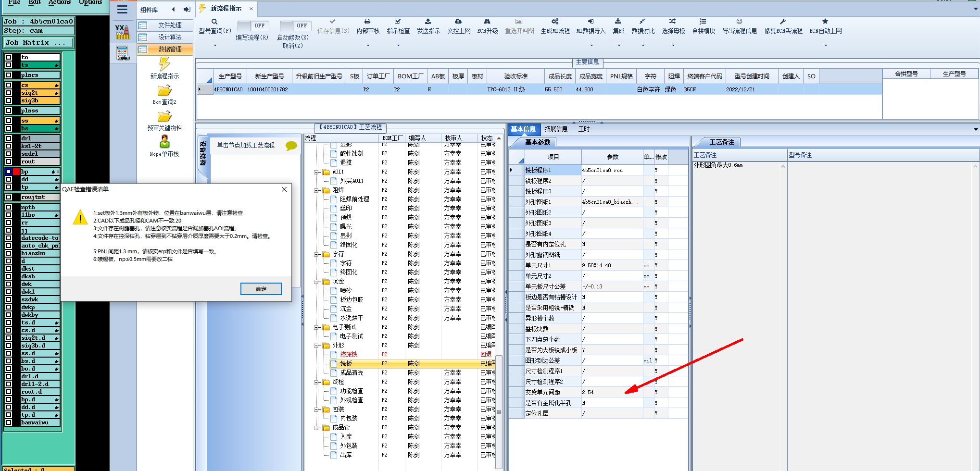
Task: Open the 文件处理 section
Action: (x=165, y=25)
